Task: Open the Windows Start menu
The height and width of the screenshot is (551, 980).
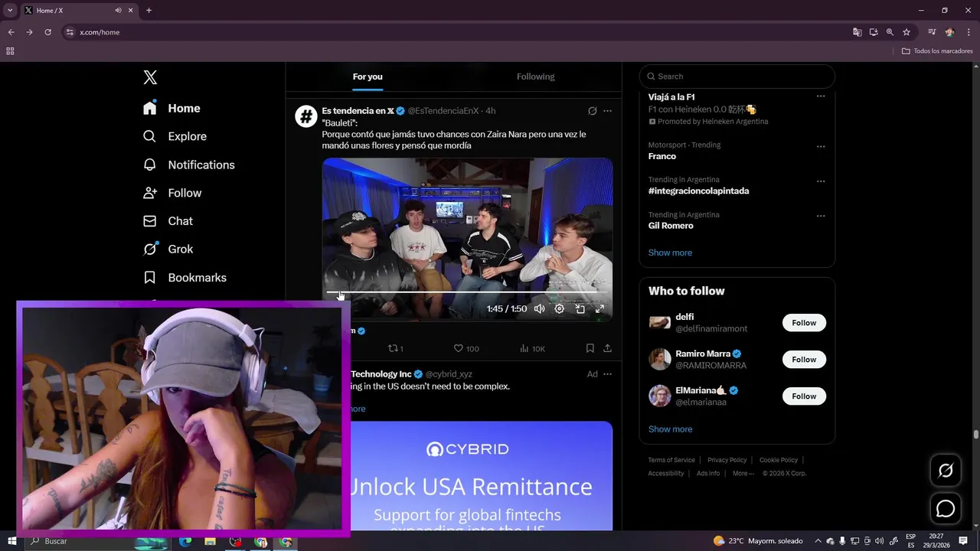Action: click(11, 541)
